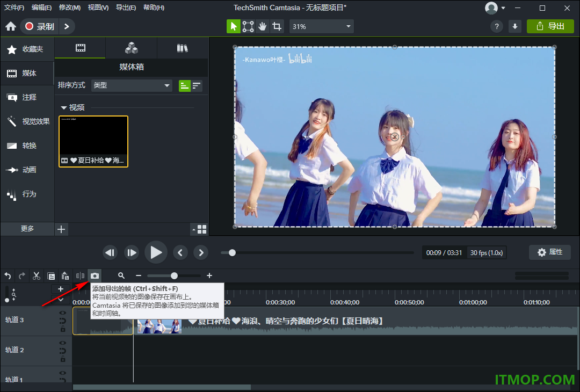The image size is (580, 392).
Task: Collapse the 视频 section
Action: point(63,107)
